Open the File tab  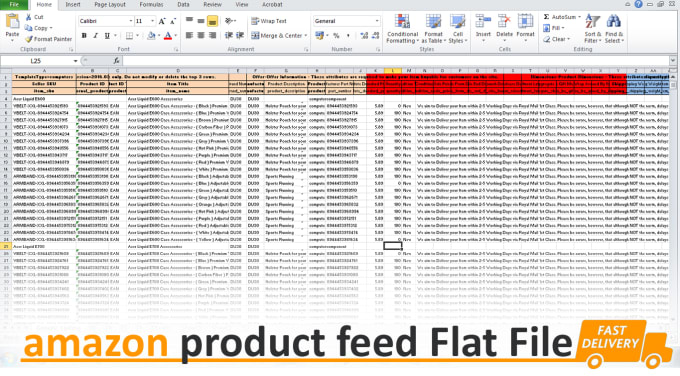pyautogui.click(x=14, y=4)
